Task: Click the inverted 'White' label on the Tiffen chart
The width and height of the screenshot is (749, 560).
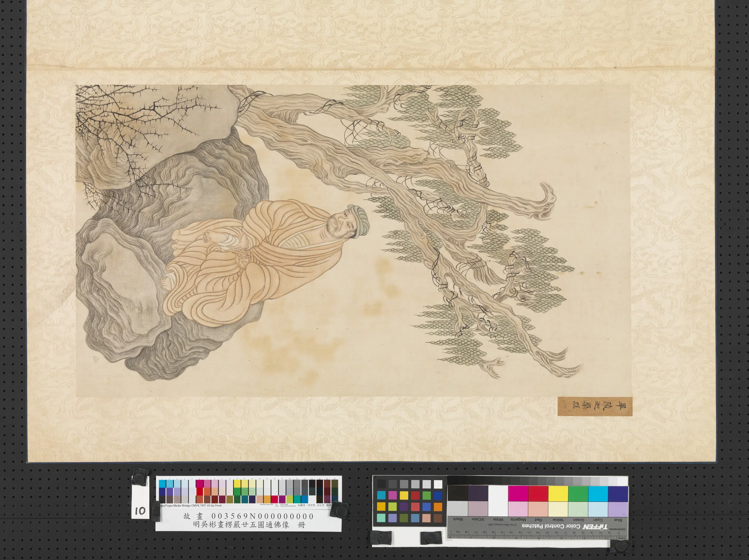Action: [x=498, y=520]
